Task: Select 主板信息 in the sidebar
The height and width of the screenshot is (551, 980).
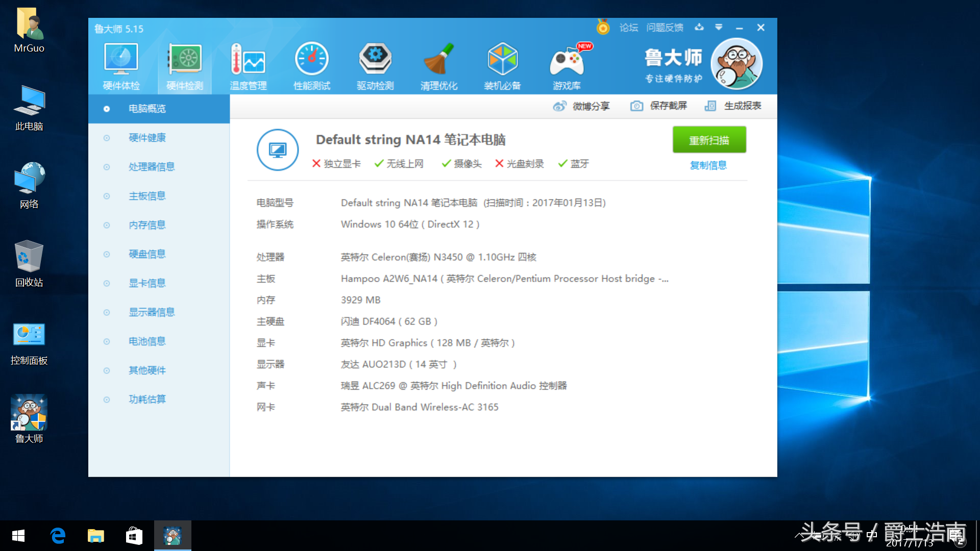Action: pos(159,196)
